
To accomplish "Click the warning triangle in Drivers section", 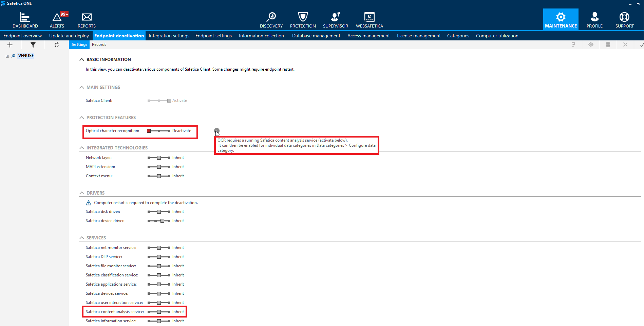I will (x=89, y=203).
